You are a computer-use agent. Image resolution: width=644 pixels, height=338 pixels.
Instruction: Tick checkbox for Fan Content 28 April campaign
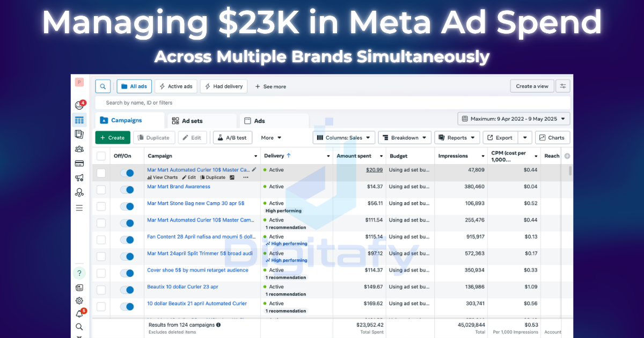tap(101, 240)
